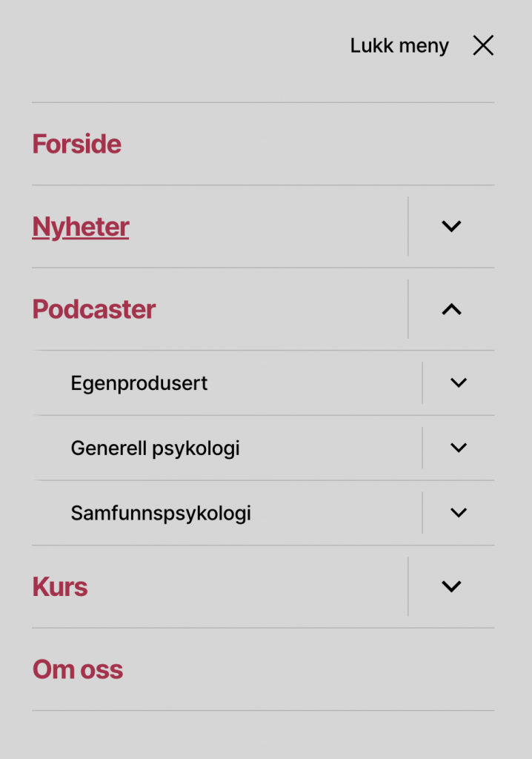The height and width of the screenshot is (759, 532).
Task: Click the X close menu icon
Action: tap(483, 46)
